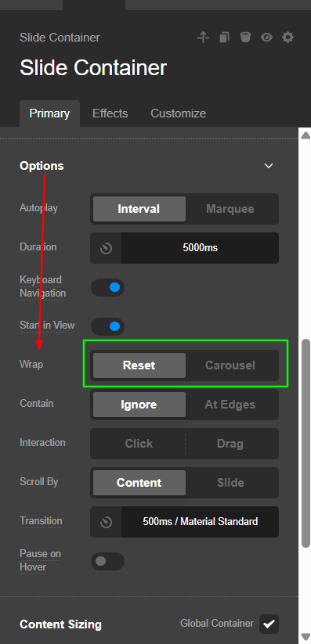Click the duplicate element icon

point(224,38)
